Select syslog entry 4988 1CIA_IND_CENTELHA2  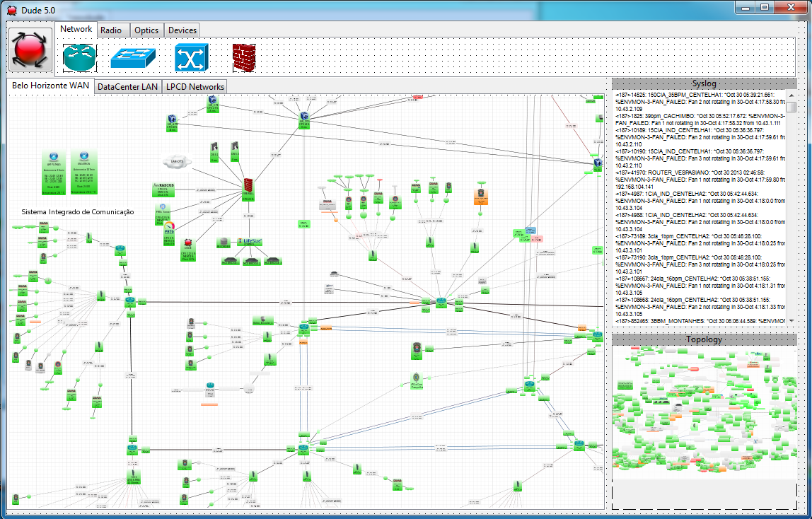[700, 222]
